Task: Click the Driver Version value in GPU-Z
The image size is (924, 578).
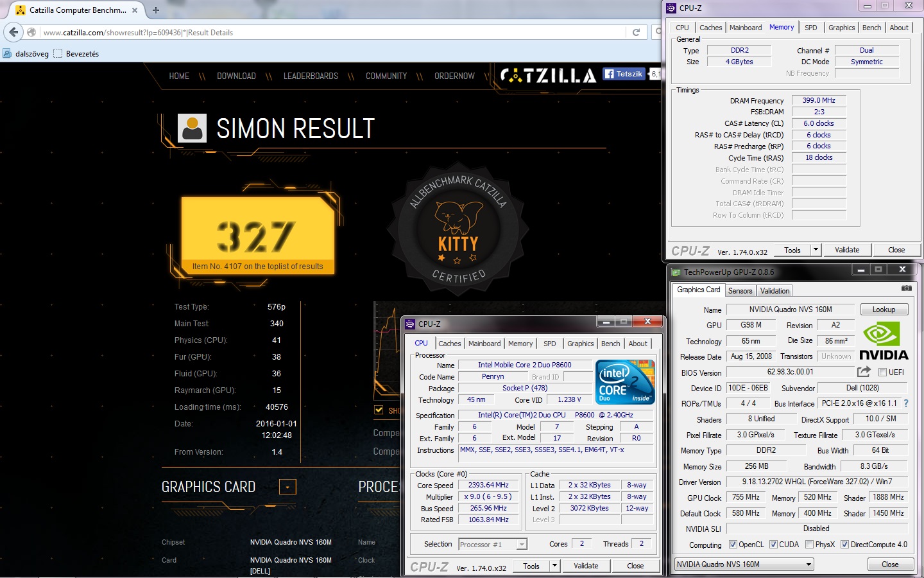Action: click(x=817, y=481)
